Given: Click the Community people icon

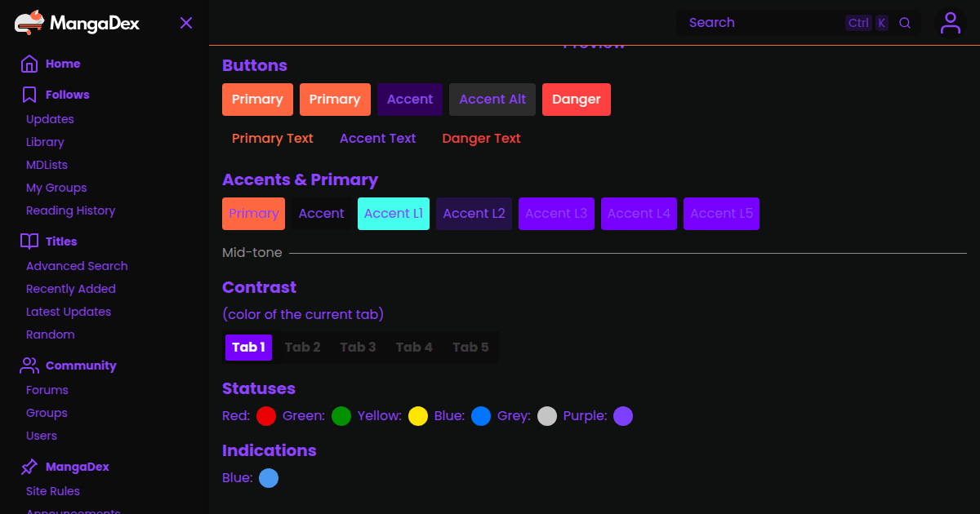Looking at the screenshot, I should tap(29, 366).
